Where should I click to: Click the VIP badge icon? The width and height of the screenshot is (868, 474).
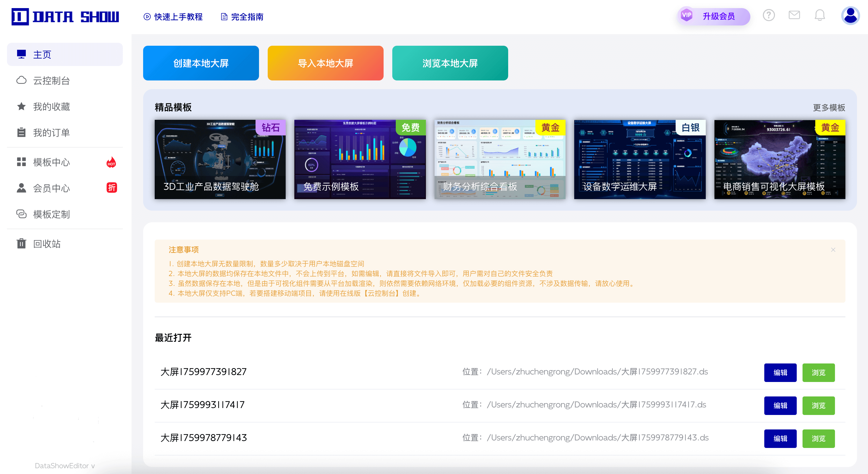click(686, 15)
